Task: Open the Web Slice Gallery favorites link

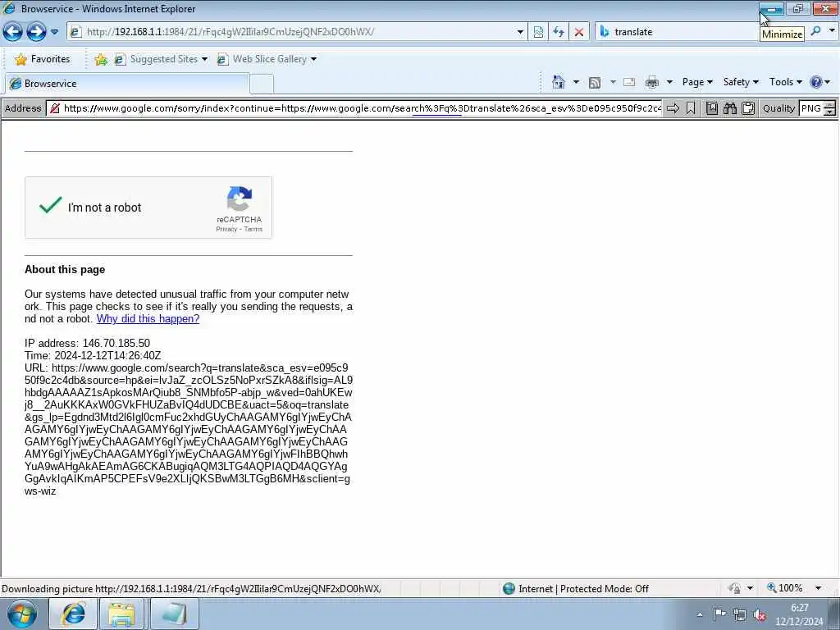Action: tap(262, 59)
